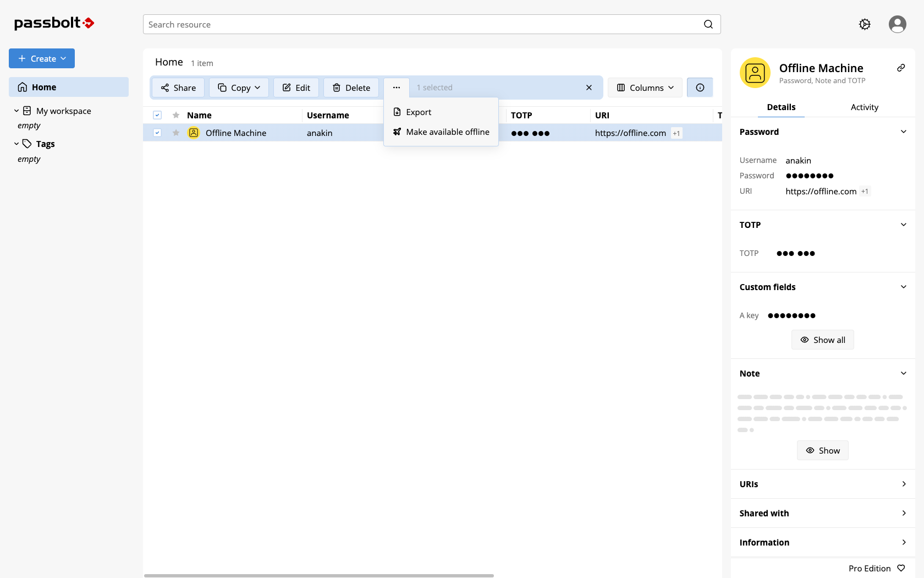Collapse the Password section
Image resolution: width=924 pixels, height=578 pixels.
(903, 132)
